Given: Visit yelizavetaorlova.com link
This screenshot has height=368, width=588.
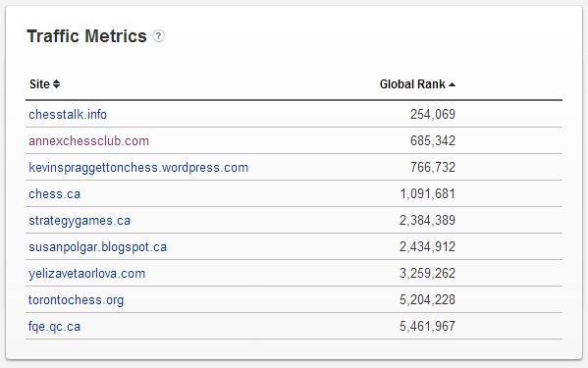Looking at the screenshot, I should click(86, 274).
